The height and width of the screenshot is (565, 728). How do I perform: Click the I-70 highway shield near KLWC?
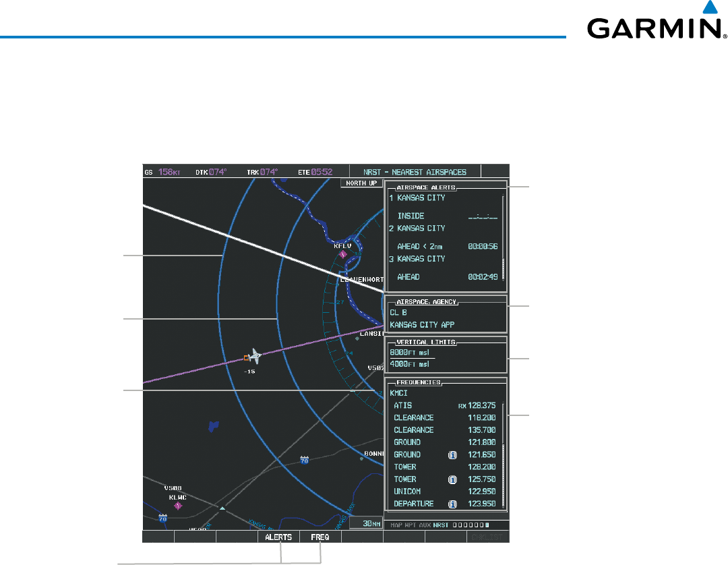pyautogui.click(x=162, y=518)
